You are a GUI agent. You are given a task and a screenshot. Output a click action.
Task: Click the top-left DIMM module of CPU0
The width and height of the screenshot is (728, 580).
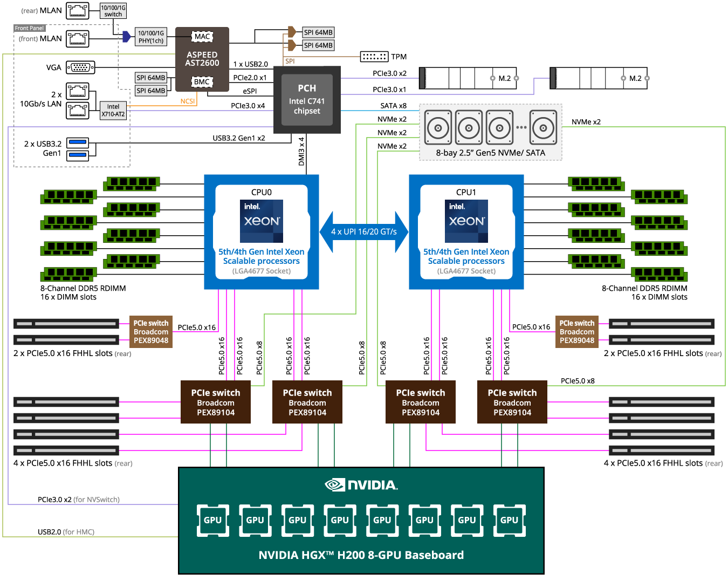coord(132,183)
